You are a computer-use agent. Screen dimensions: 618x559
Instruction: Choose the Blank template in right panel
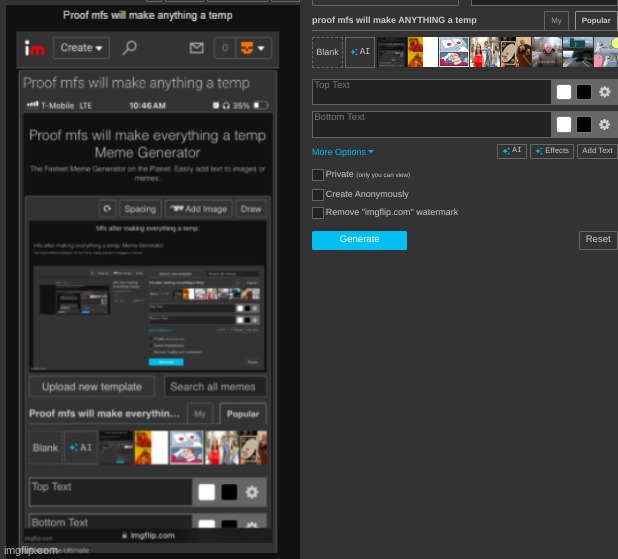coord(327,52)
